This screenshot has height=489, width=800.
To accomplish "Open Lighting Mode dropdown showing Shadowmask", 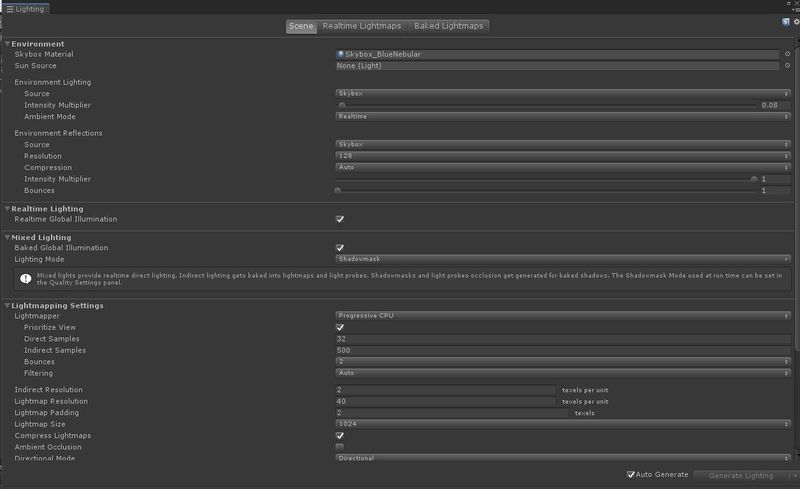I will pyautogui.click(x=563, y=259).
